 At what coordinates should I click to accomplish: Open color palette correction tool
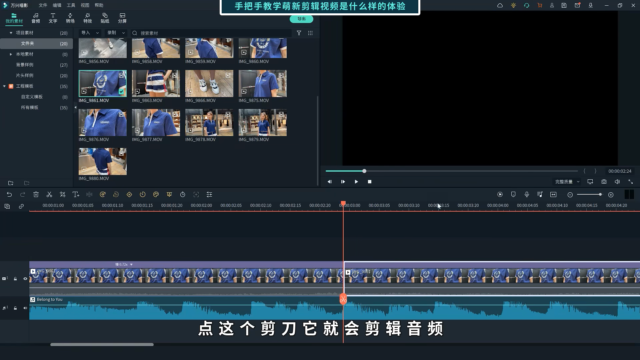(156, 195)
